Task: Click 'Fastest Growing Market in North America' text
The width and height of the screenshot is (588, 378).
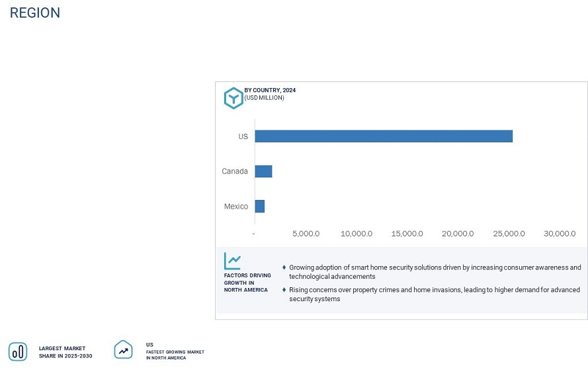Action: pyautogui.click(x=175, y=355)
